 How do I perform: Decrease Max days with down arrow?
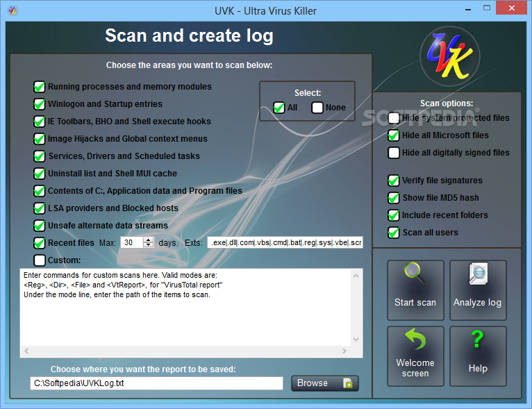(148, 245)
